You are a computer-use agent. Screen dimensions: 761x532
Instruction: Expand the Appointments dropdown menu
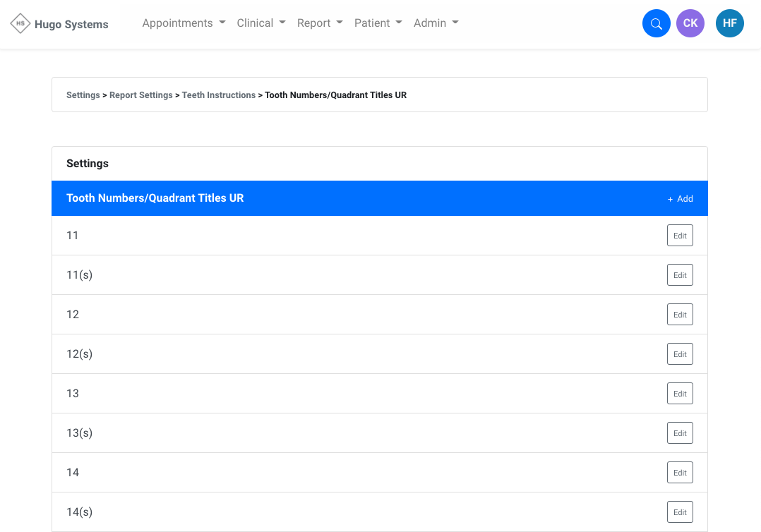click(184, 23)
